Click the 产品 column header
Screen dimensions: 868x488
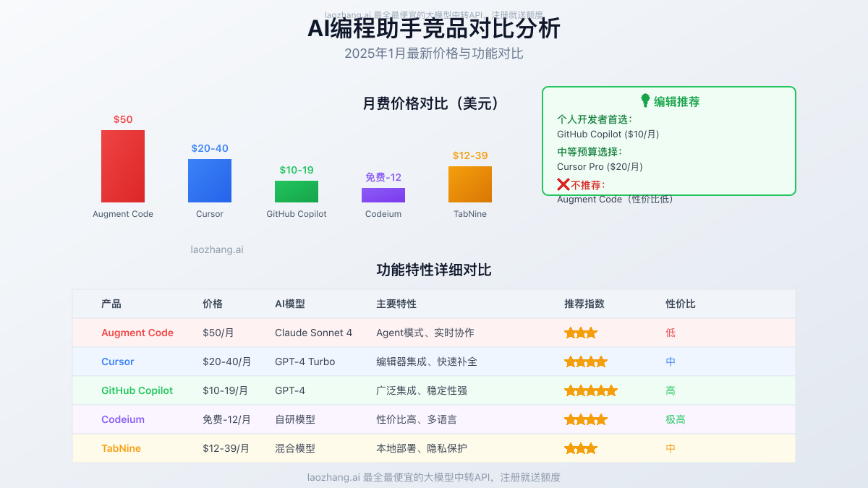tap(111, 304)
